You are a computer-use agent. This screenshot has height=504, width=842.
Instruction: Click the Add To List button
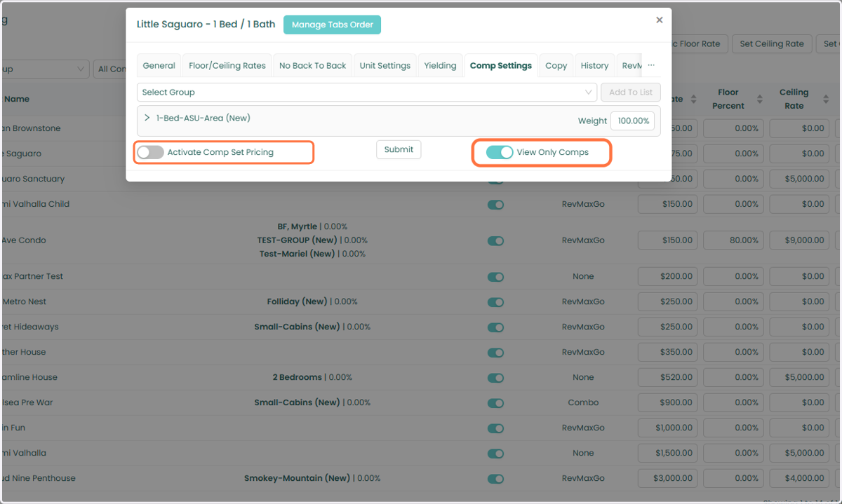631,92
